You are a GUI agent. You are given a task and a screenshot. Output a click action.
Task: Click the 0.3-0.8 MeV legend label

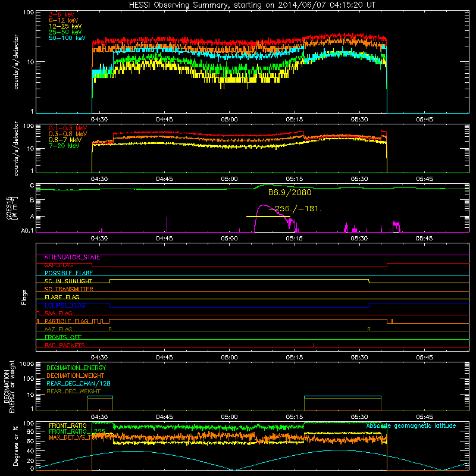68,134
